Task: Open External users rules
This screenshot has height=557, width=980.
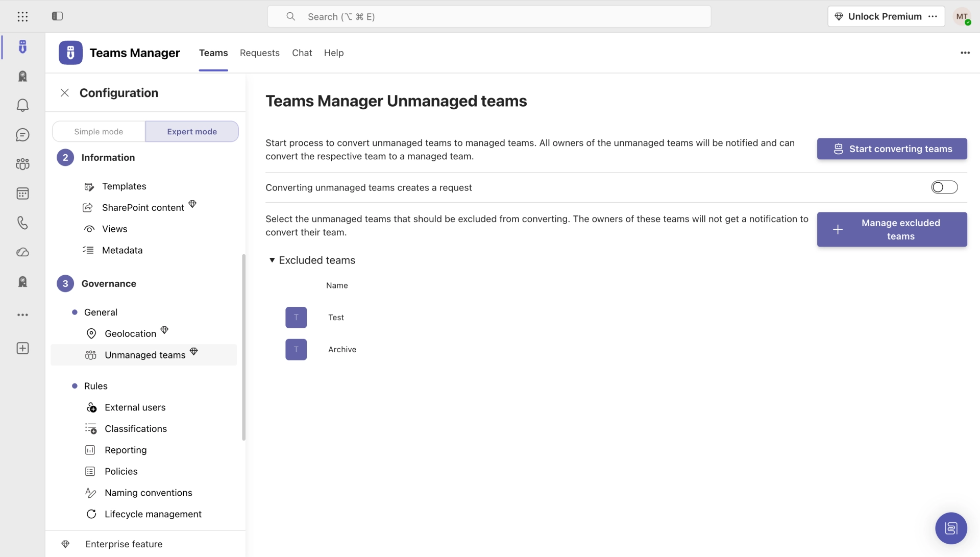Action: click(135, 407)
